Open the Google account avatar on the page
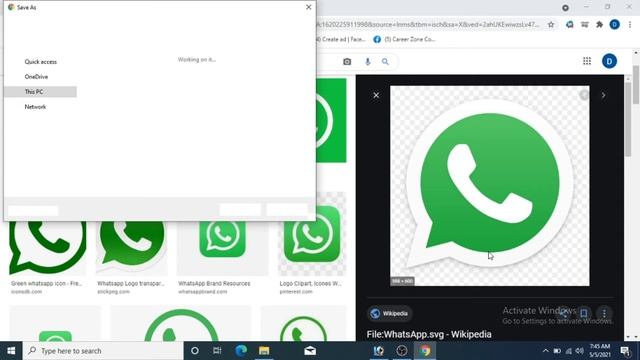 (609, 61)
